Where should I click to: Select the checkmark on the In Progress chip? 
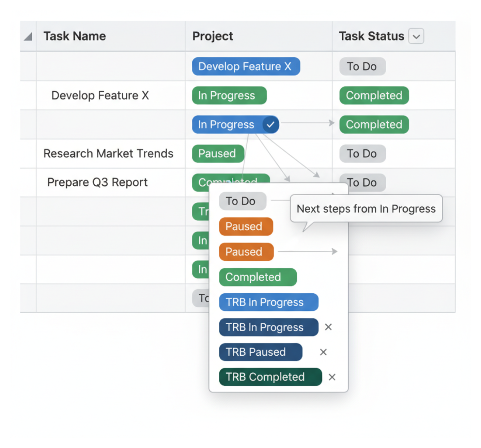(x=270, y=124)
